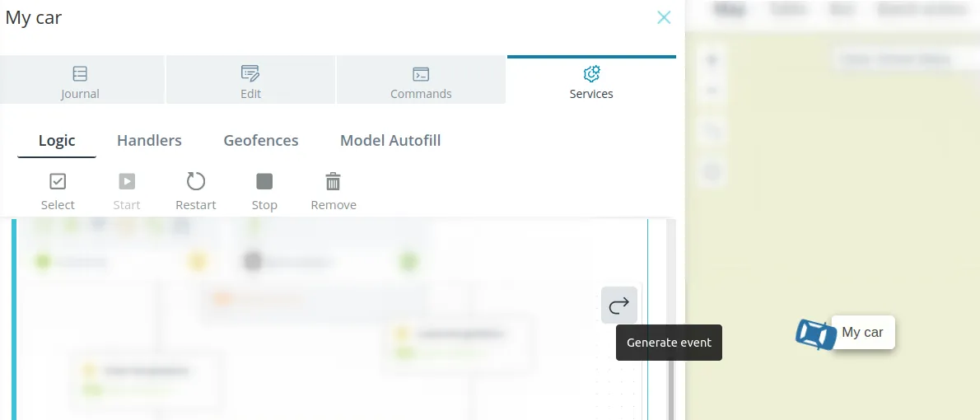Select the Services tab gear icon
The image size is (980, 420).
[591, 74]
